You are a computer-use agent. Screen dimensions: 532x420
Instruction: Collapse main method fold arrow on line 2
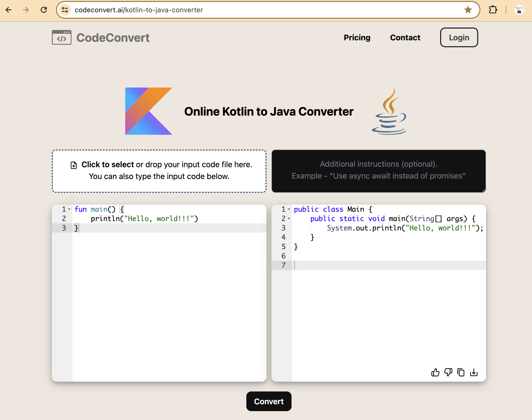[289, 219]
